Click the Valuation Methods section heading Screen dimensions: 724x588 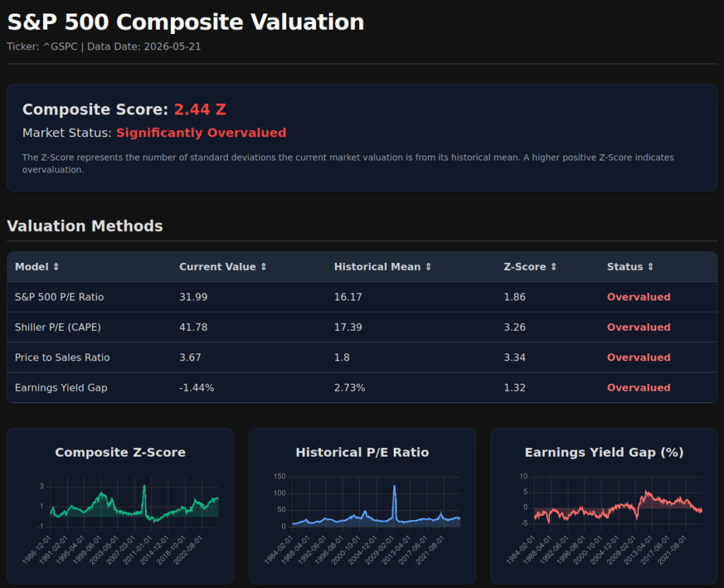85,226
